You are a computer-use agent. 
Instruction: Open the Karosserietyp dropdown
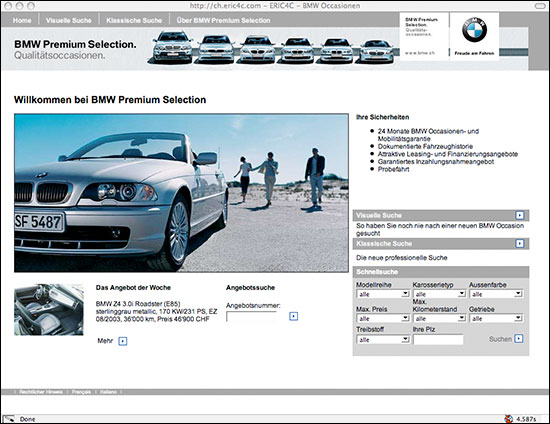pyautogui.click(x=439, y=294)
